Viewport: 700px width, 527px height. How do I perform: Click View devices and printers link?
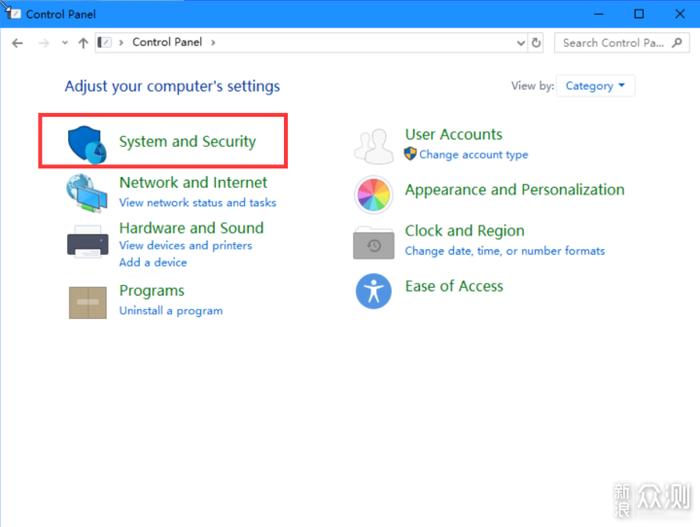pos(186,246)
